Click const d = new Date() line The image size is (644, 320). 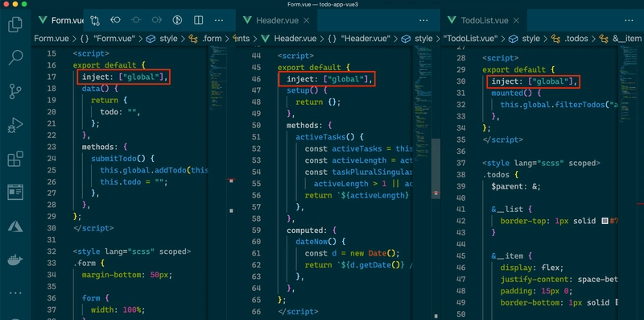tap(352, 253)
